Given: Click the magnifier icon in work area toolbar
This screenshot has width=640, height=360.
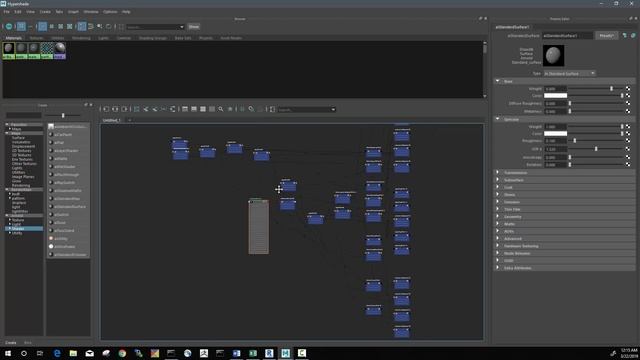Looking at the screenshot, I should pos(221,109).
